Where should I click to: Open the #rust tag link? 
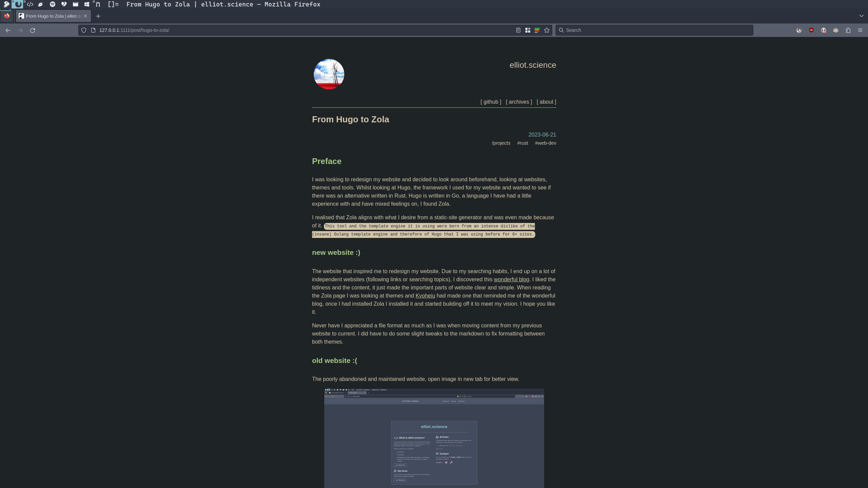click(x=522, y=143)
